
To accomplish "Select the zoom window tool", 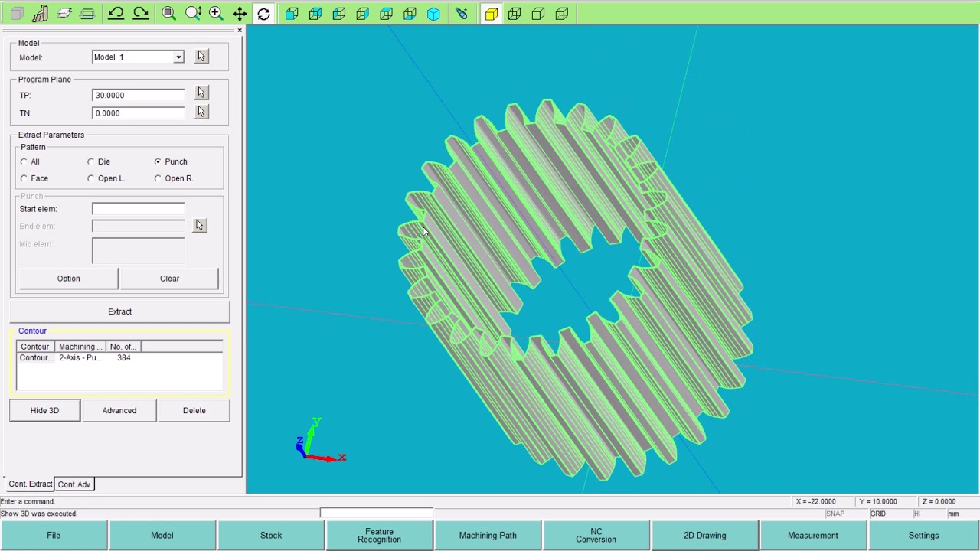I will point(169,13).
